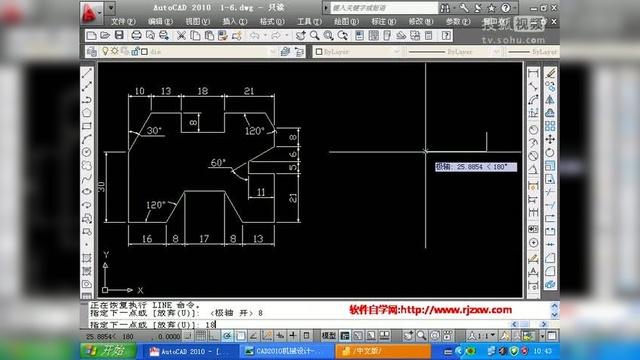Select the Ellipse draw tool
Screen dimensions: 640x360
coord(87,191)
